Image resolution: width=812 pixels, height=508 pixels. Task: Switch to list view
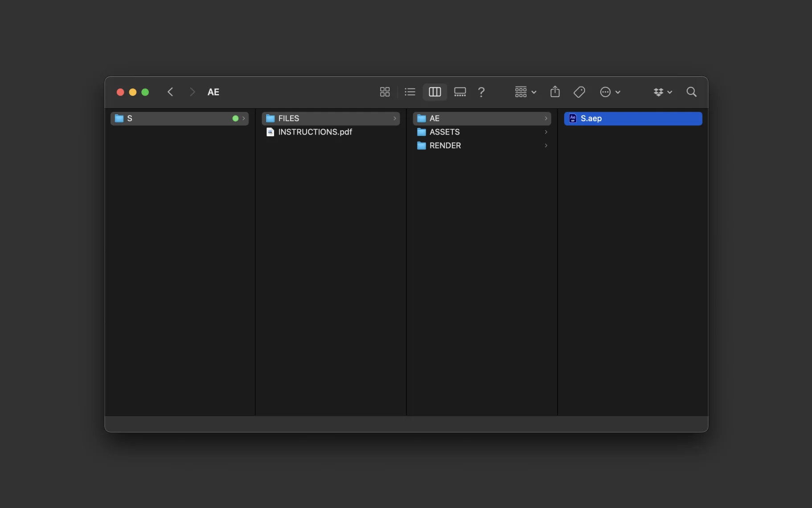pos(410,92)
